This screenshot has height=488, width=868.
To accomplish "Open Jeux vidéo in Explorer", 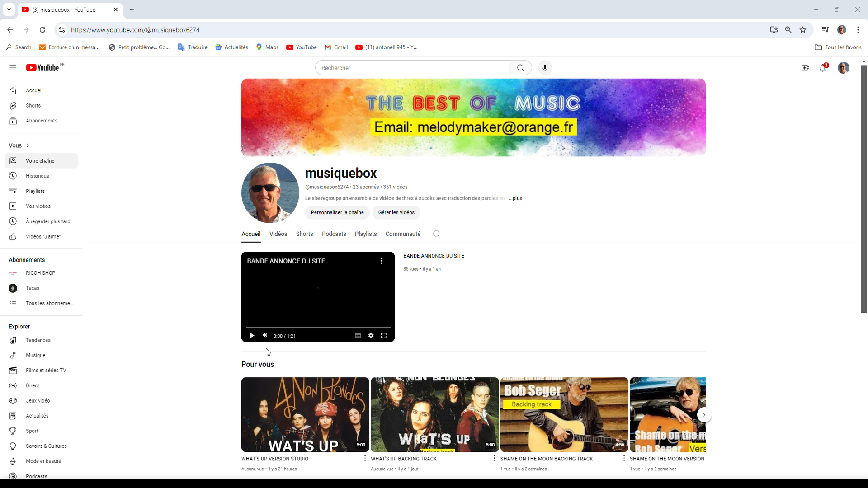I will [41, 401].
